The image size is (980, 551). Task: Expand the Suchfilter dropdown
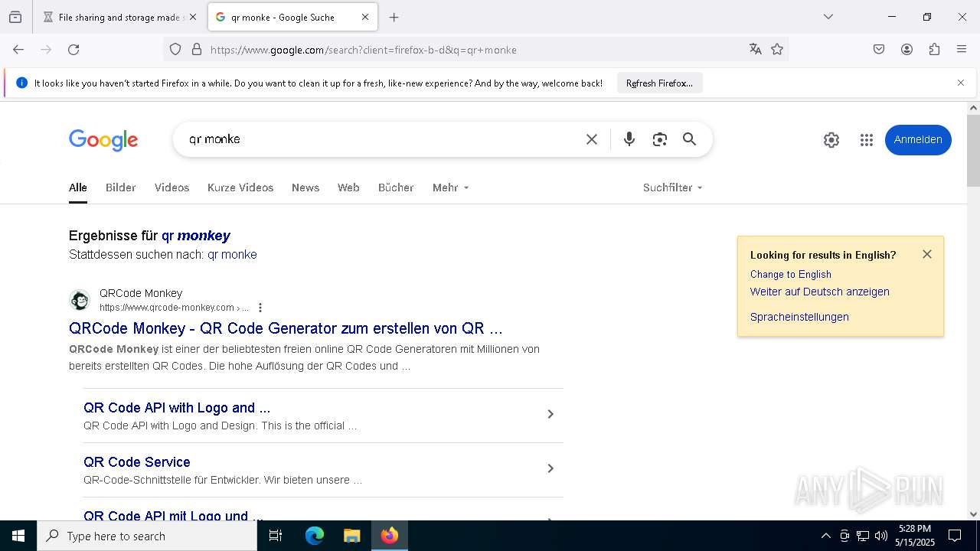click(673, 187)
